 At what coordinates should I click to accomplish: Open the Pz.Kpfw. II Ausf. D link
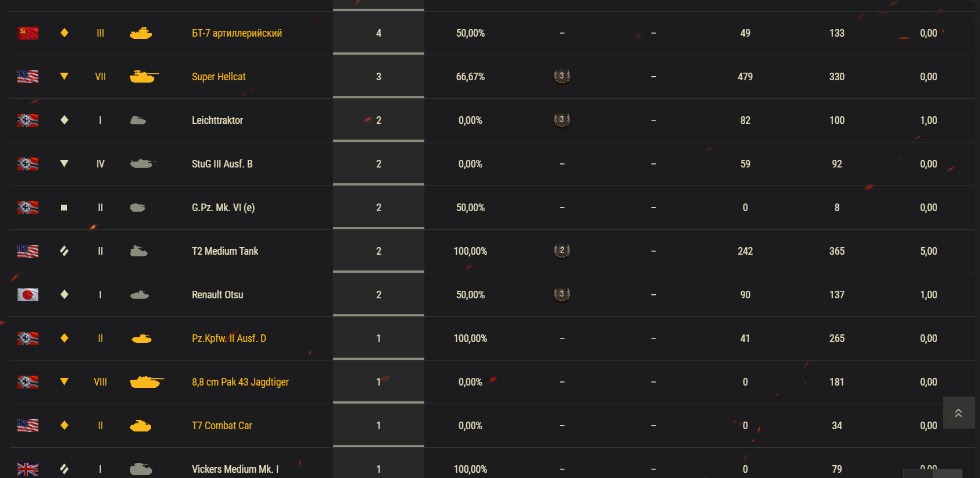(x=229, y=338)
